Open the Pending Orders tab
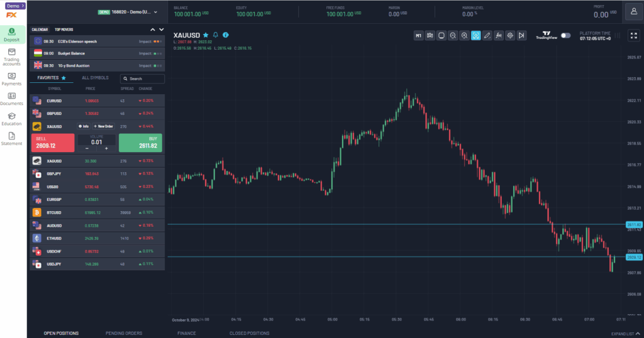The width and height of the screenshot is (644, 338). (x=124, y=333)
